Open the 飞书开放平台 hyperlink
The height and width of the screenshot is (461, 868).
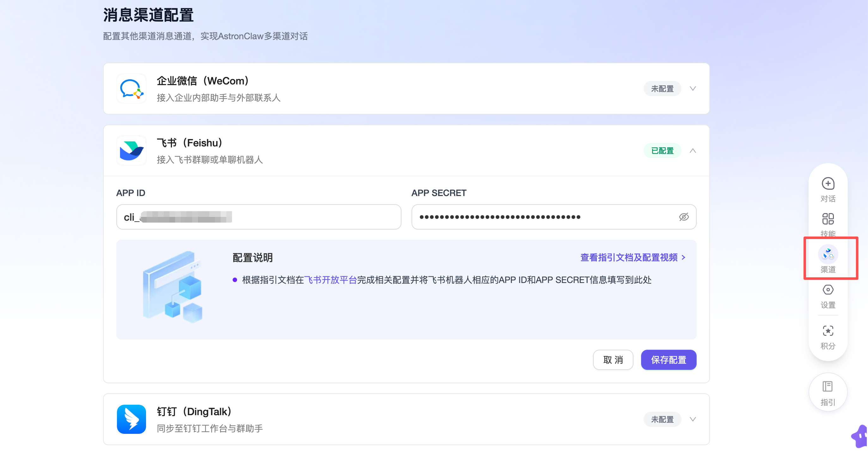330,280
